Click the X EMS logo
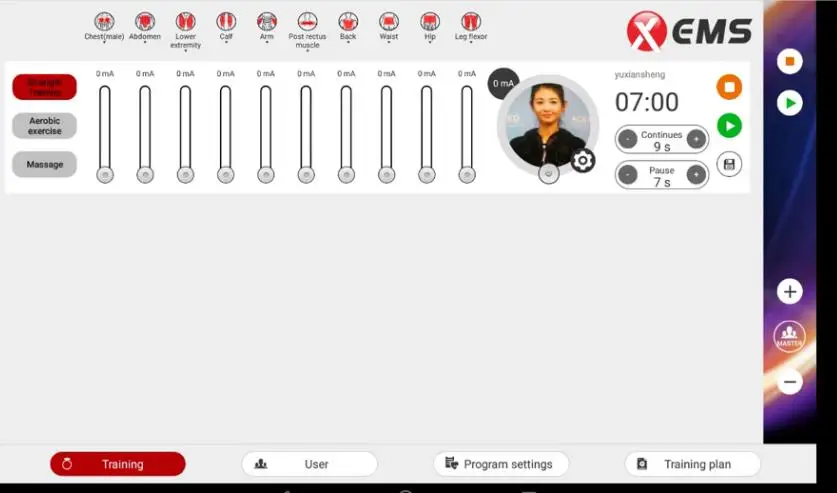The width and height of the screenshot is (837, 493). 689,31
